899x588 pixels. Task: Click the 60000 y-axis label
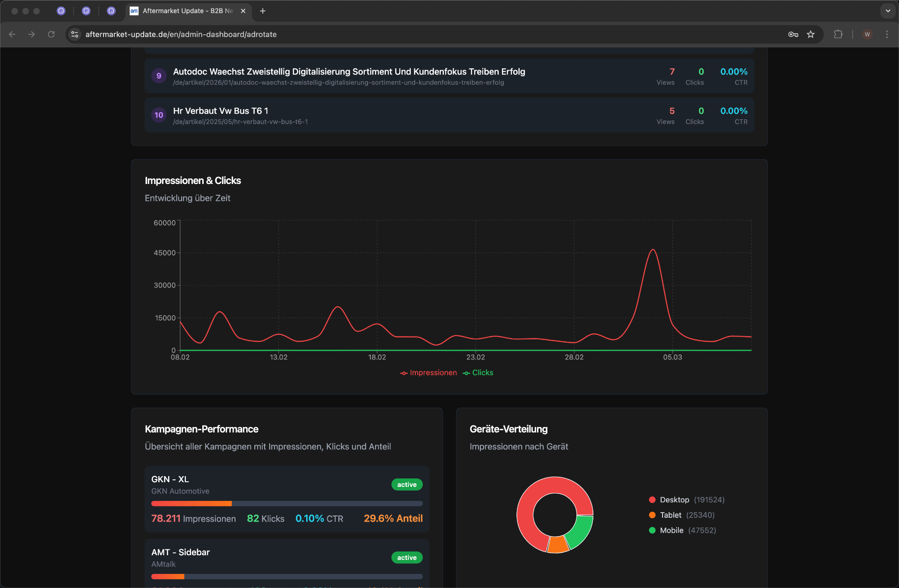[164, 223]
